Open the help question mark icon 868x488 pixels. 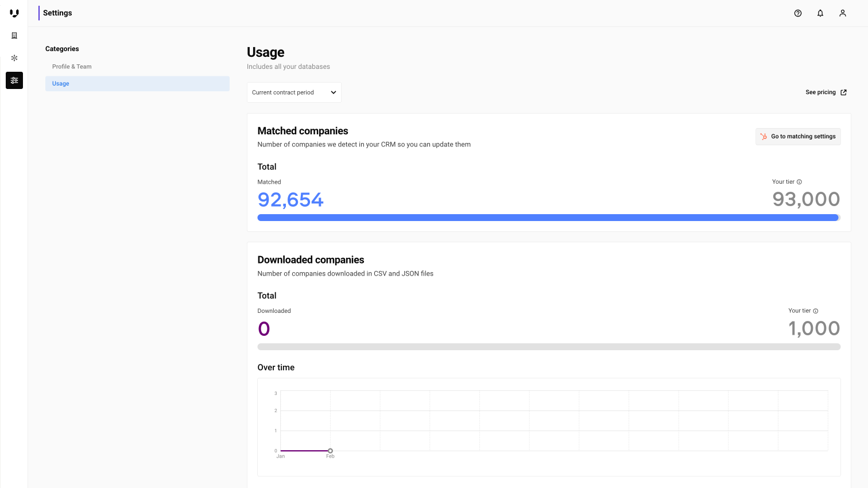(798, 13)
